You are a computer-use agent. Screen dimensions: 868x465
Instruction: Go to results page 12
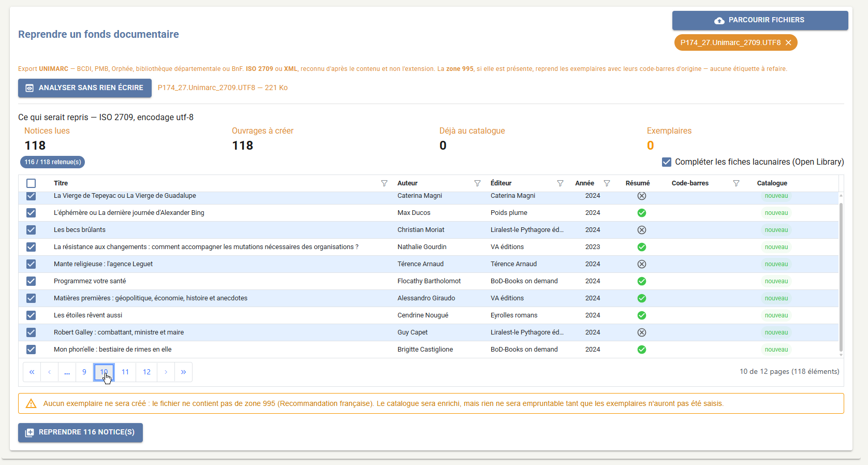(x=146, y=372)
